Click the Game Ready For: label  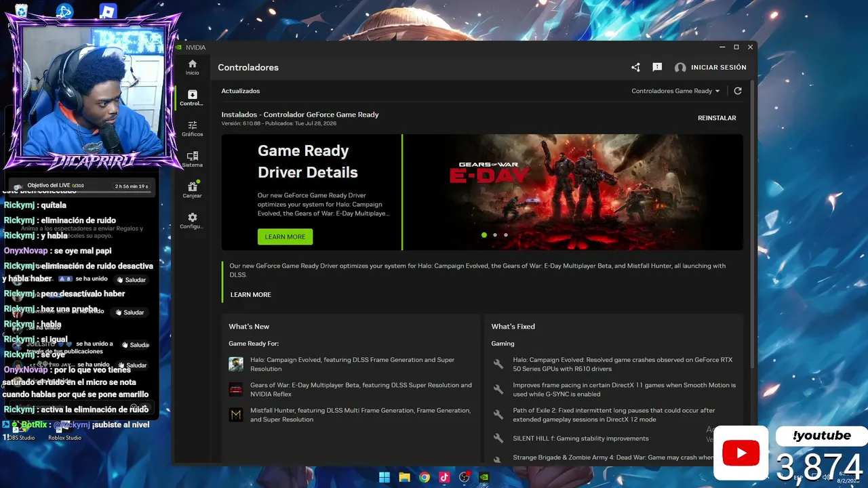point(254,344)
